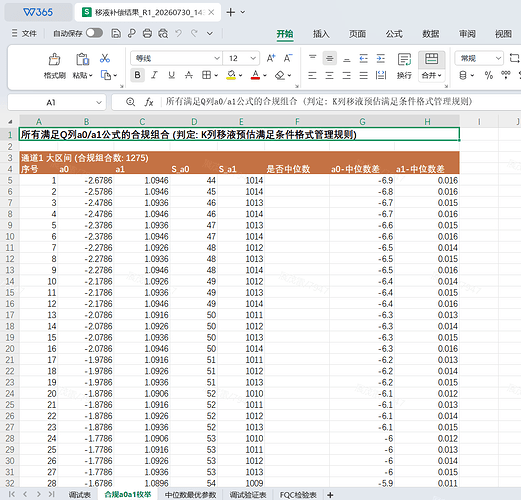Click the Strikethrough text icon

tap(189, 75)
